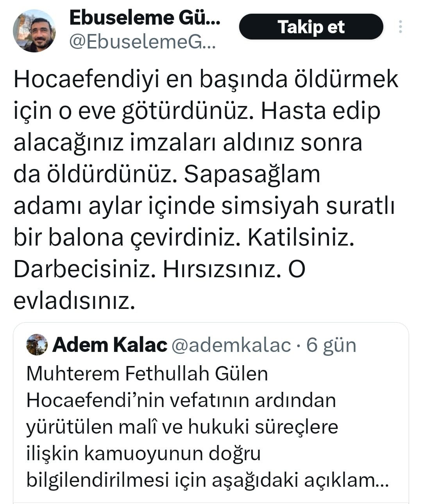Click the final word "evladısınız."
Image resolution: width=422 pixels, height=504 pixels.
pyautogui.click(x=74, y=301)
